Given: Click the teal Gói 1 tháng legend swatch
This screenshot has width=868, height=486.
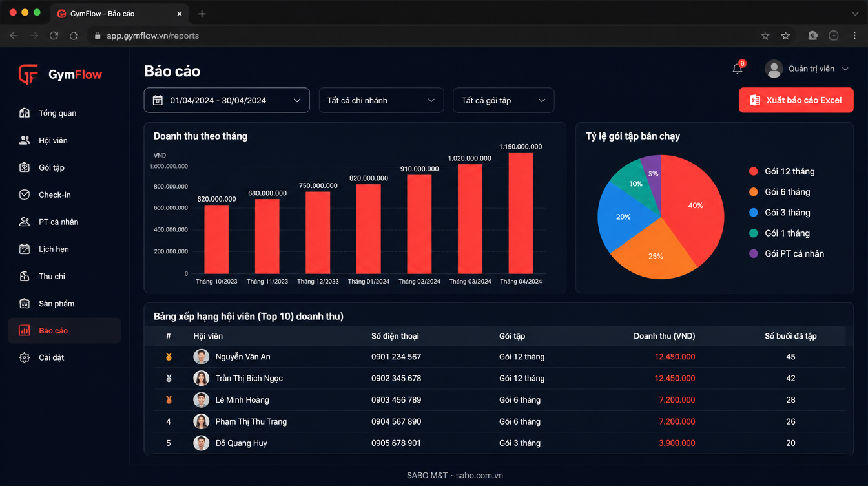Looking at the screenshot, I should pyautogui.click(x=753, y=233).
